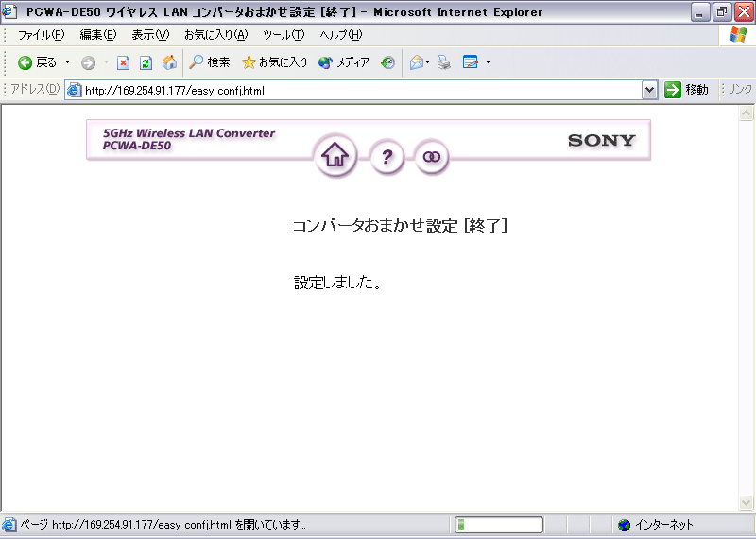Click the History icon in toolbar
Screen dimensions: 756x539
point(387,62)
